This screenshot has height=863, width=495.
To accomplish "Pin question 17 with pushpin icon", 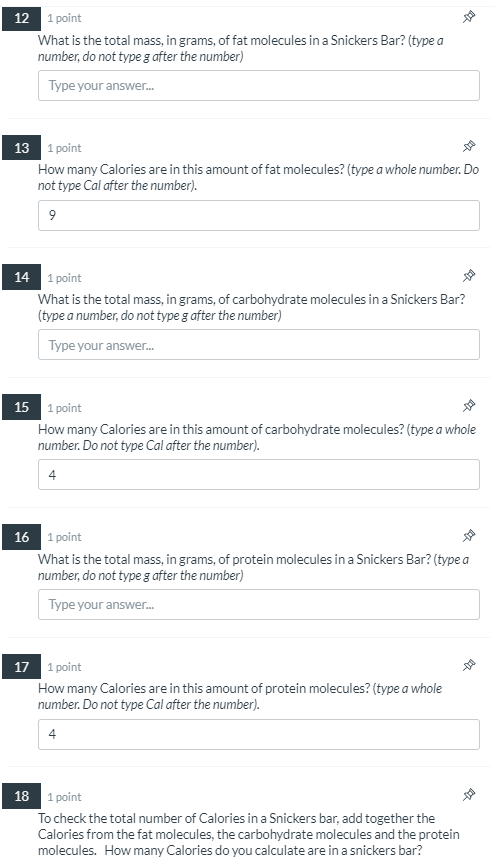I will point(469,665).
